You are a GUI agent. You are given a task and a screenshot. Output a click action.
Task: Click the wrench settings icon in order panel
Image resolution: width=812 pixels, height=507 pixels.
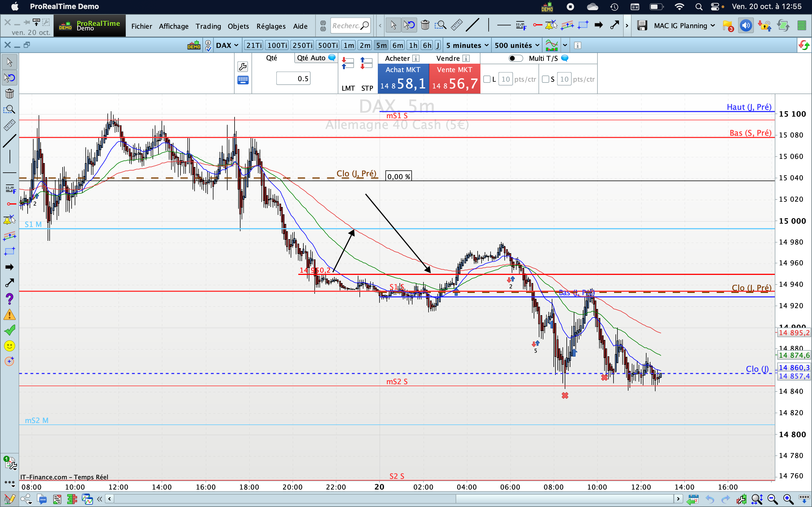point(242,66)
